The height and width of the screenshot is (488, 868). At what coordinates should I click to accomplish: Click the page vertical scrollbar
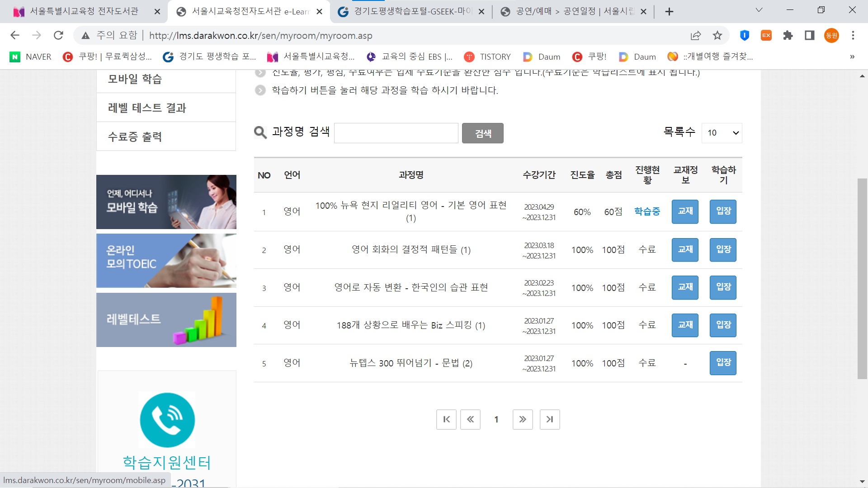tap(862, 278)
